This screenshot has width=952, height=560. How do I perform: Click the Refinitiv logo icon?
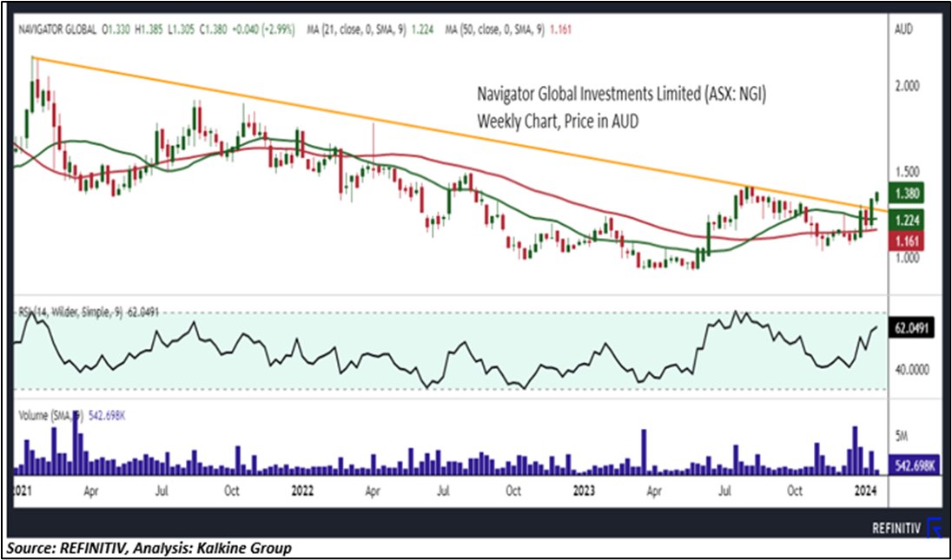933,529
